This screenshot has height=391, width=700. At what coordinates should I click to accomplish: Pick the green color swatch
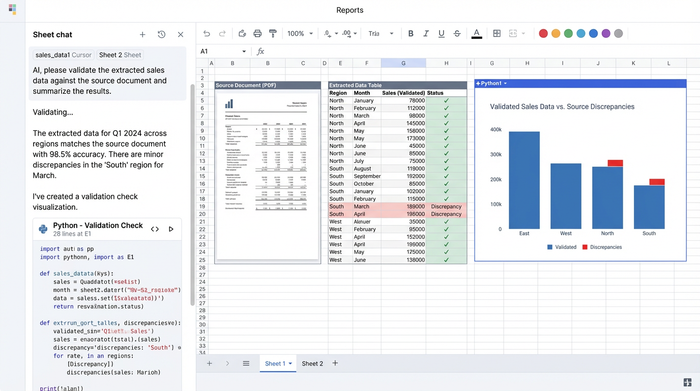pyautogui.click(x=568, y=33)
